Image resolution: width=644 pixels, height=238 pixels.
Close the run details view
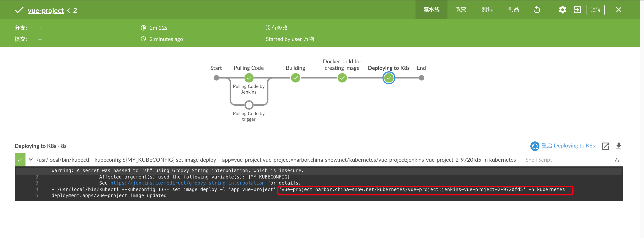(619, 10)
